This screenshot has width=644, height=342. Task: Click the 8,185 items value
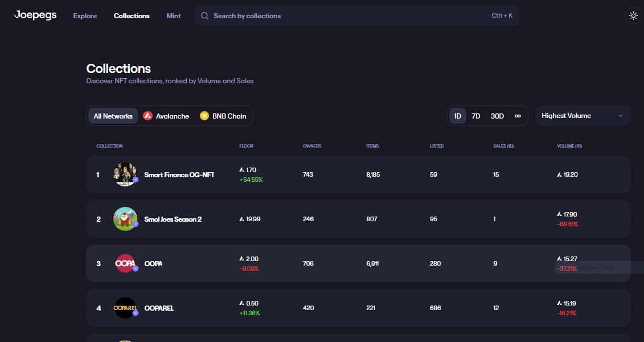373,174
